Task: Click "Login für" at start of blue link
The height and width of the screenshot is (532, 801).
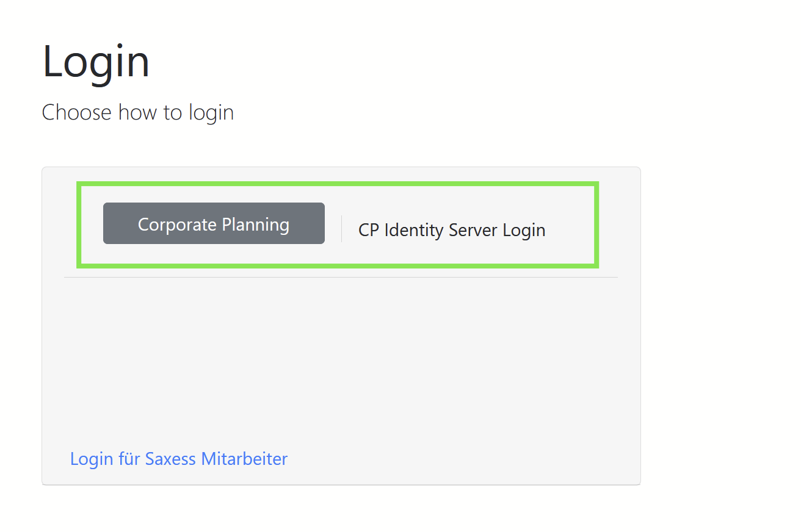Action: (x=106, y=459)
